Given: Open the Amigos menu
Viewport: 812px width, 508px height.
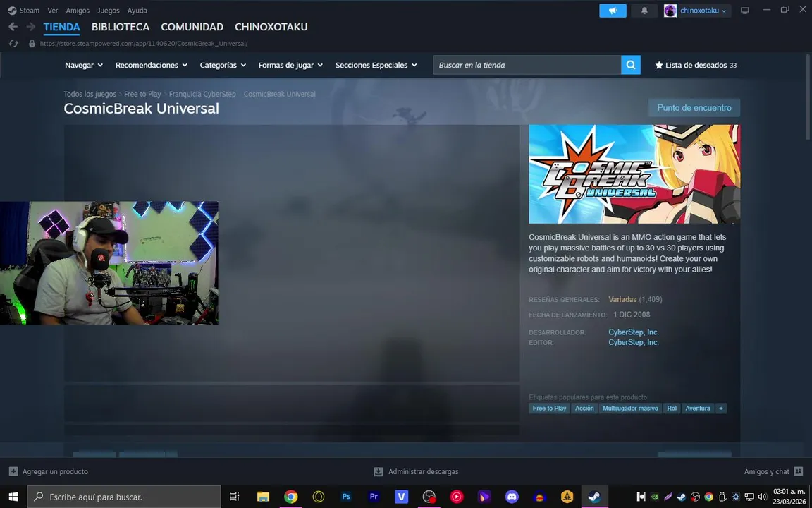Looking at the screenshot, I should [78, 11].
